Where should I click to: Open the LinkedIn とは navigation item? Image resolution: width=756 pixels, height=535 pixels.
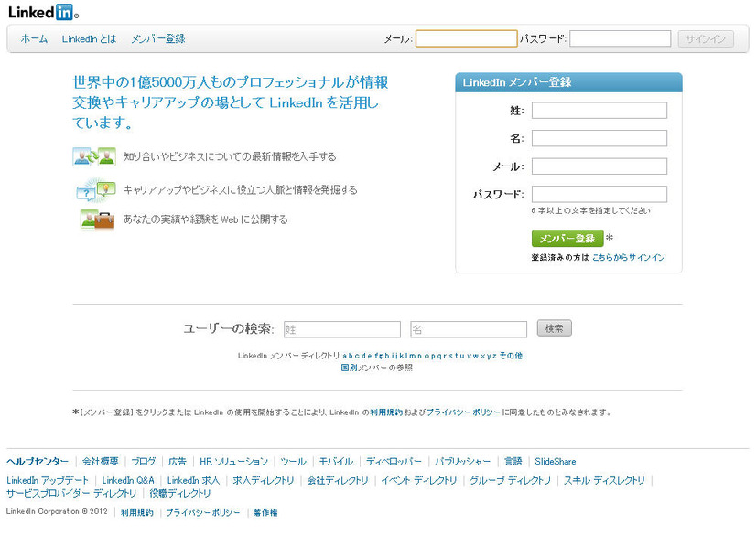coord(89,39)
